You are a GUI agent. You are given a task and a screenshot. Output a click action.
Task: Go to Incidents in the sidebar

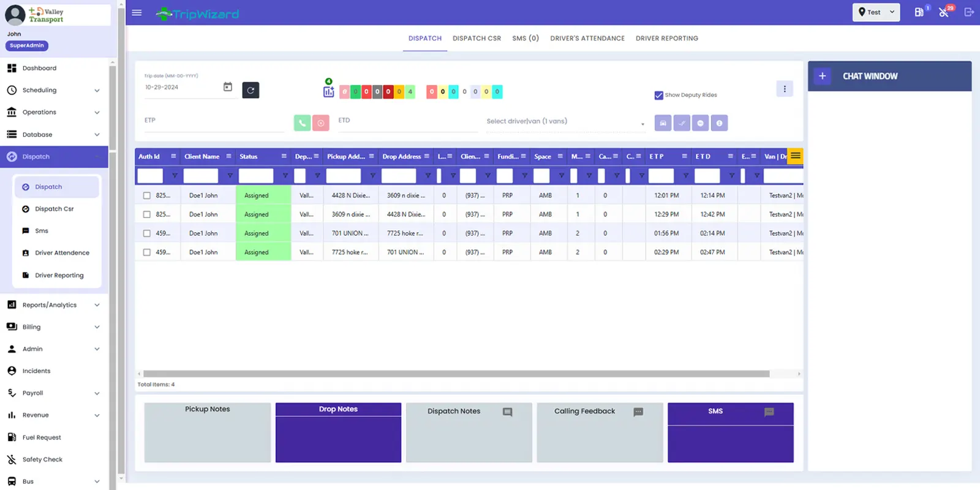click(37, 371)
